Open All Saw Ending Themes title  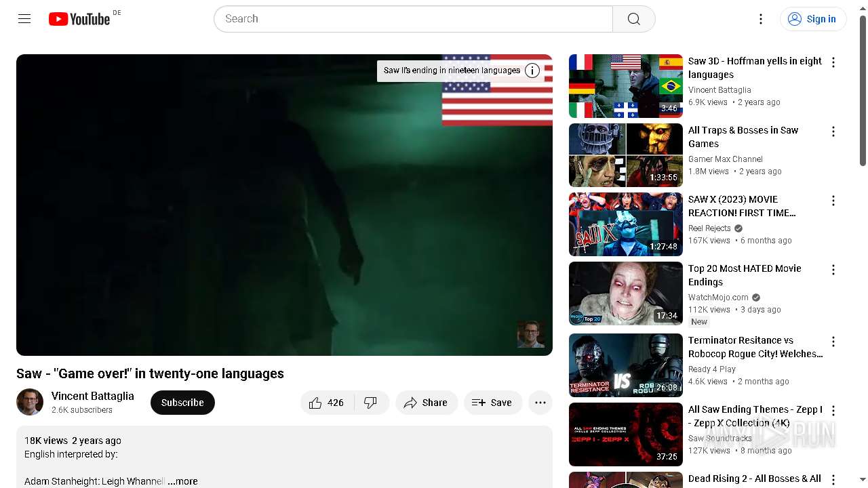[755, 416]
